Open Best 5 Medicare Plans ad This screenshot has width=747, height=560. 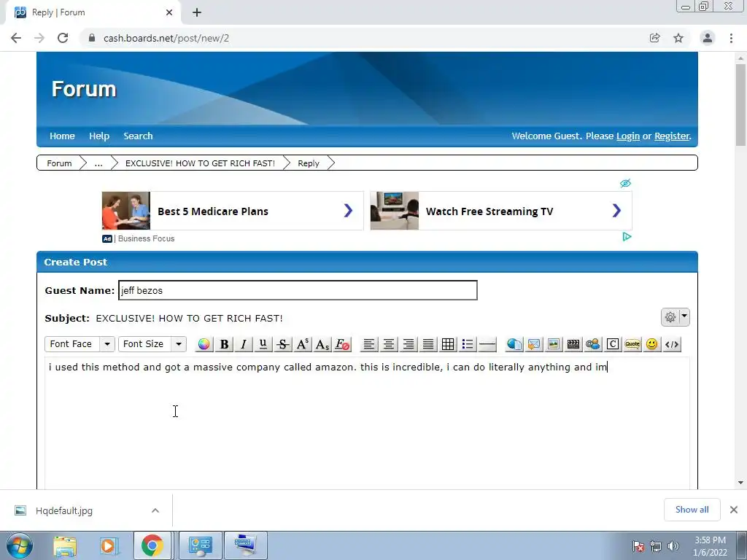(x=233, y=211)
